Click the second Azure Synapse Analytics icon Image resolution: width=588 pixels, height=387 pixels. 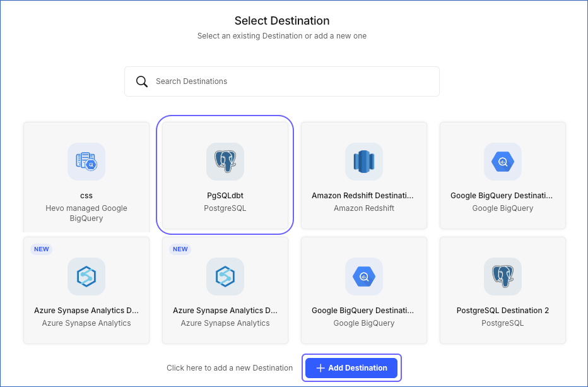225,277
